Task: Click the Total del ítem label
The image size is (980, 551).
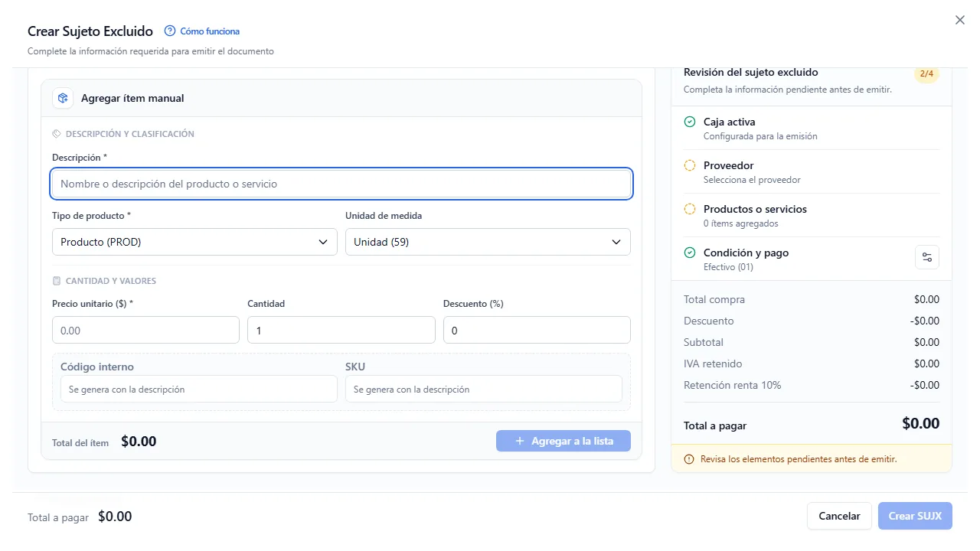Action: click(x=80, y=442)
